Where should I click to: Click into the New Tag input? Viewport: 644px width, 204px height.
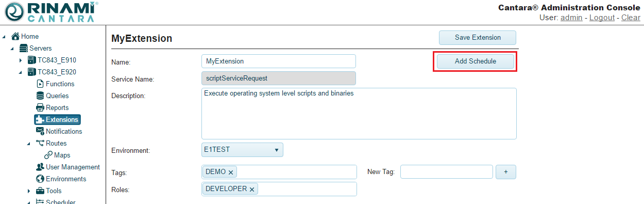[x=447, y=172]
